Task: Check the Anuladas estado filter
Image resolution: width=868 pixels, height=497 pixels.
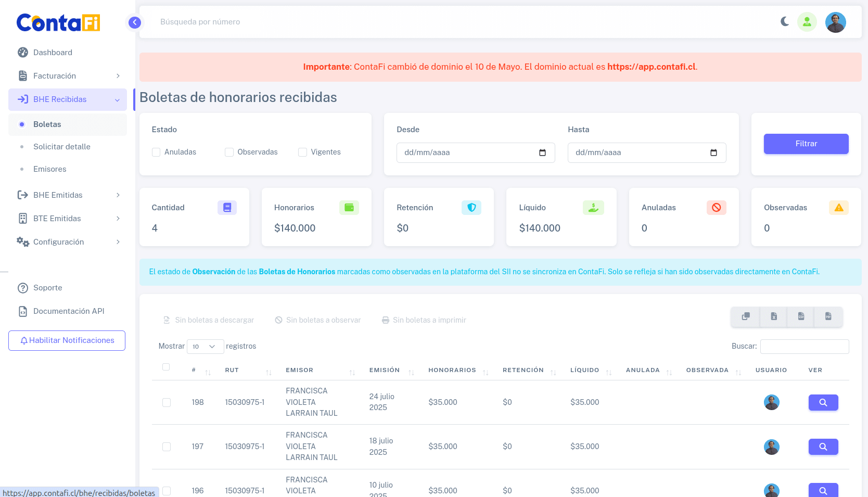Action: [156, 152]
